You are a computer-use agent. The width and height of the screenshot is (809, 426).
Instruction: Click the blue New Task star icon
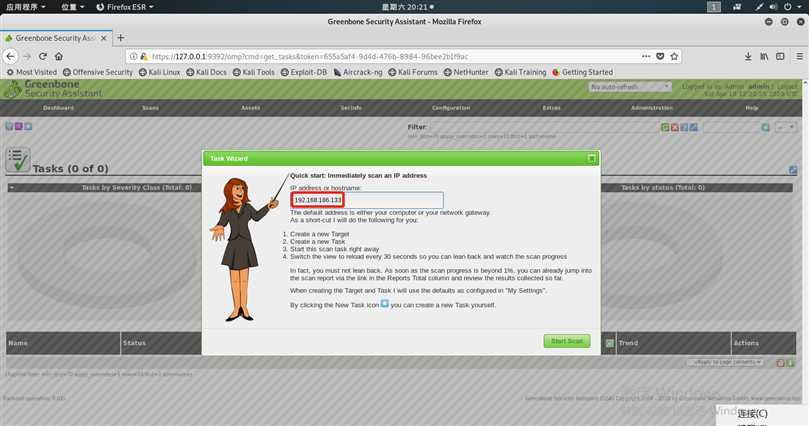tap(28, 126)
